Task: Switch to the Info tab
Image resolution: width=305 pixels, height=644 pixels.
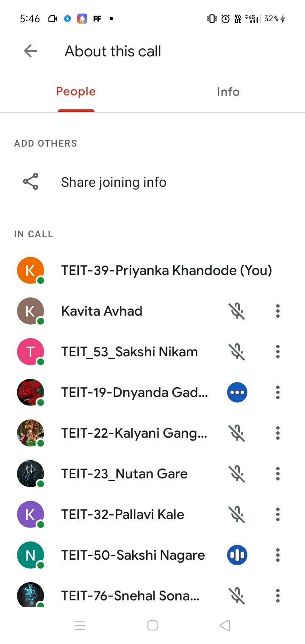Action: 228,92
